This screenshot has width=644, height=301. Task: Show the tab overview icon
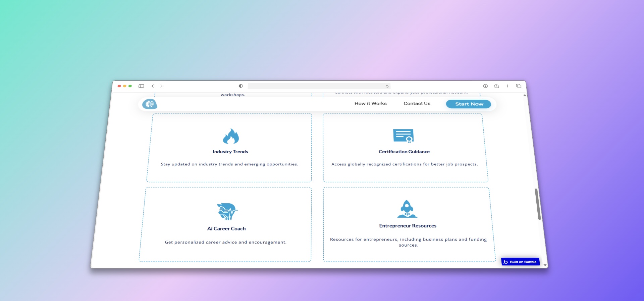pos(519,86)
